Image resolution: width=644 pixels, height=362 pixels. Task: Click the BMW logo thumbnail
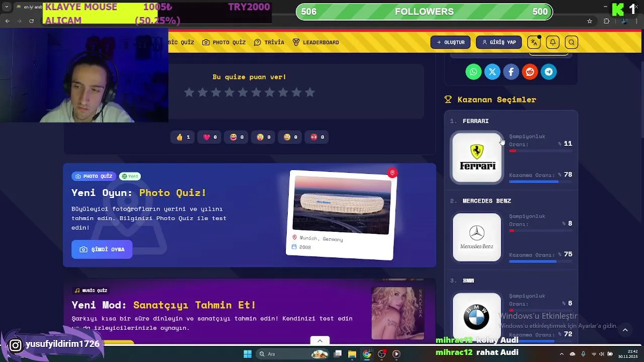pos(477,316)
